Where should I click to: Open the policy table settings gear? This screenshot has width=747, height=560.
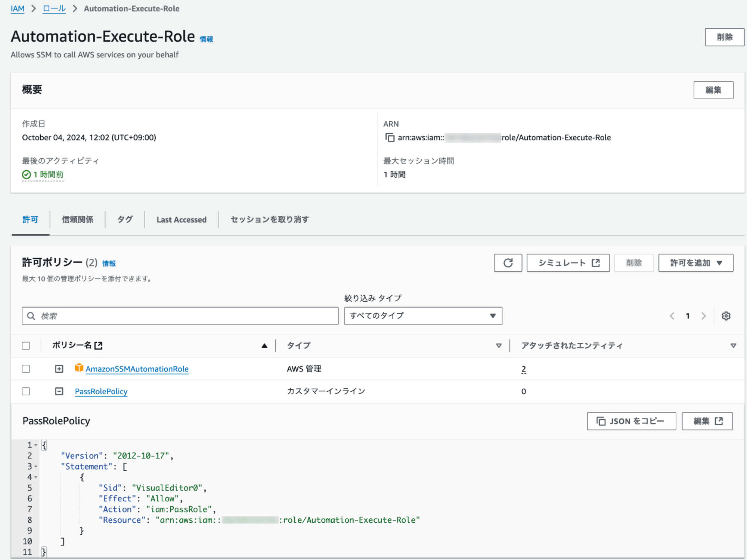726,316
